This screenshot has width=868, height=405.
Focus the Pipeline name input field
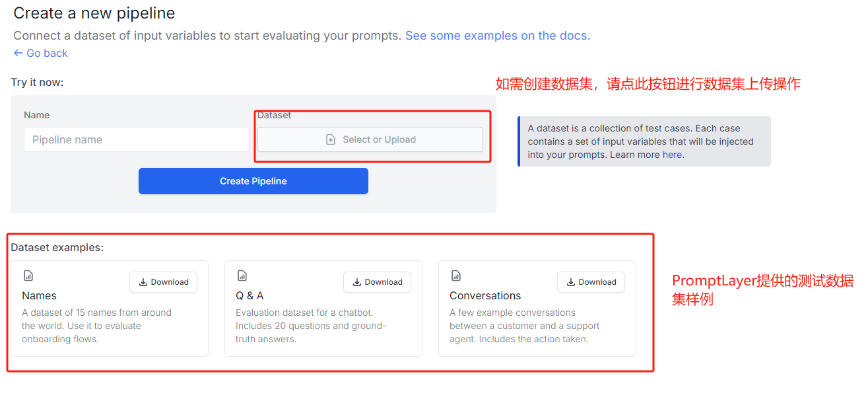click(x=137, y=139)
